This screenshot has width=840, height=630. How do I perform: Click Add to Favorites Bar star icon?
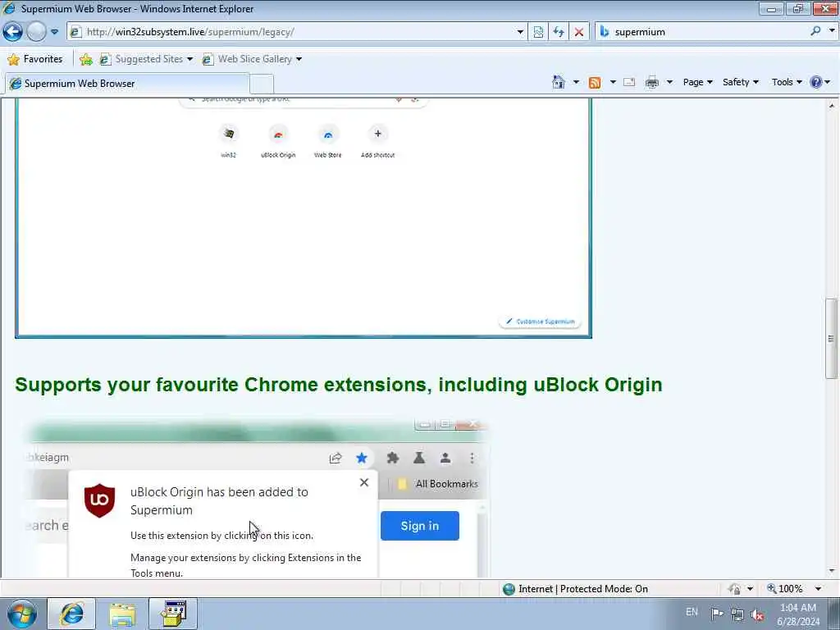tap(85, 59)
